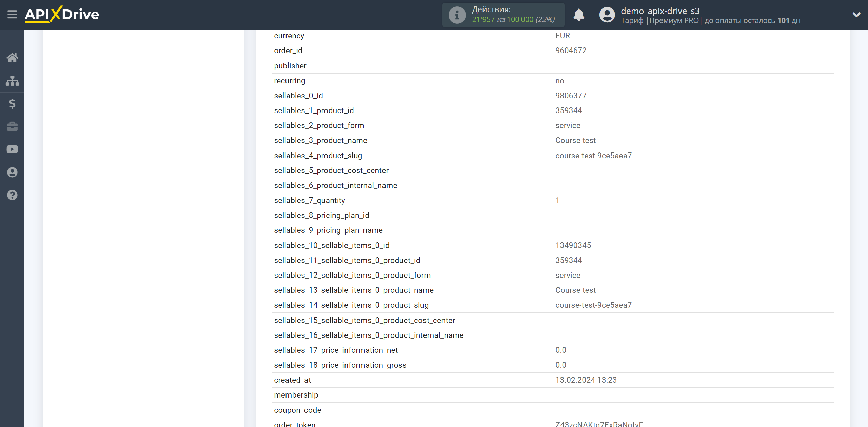Select the order_id value 9604672

571,50
